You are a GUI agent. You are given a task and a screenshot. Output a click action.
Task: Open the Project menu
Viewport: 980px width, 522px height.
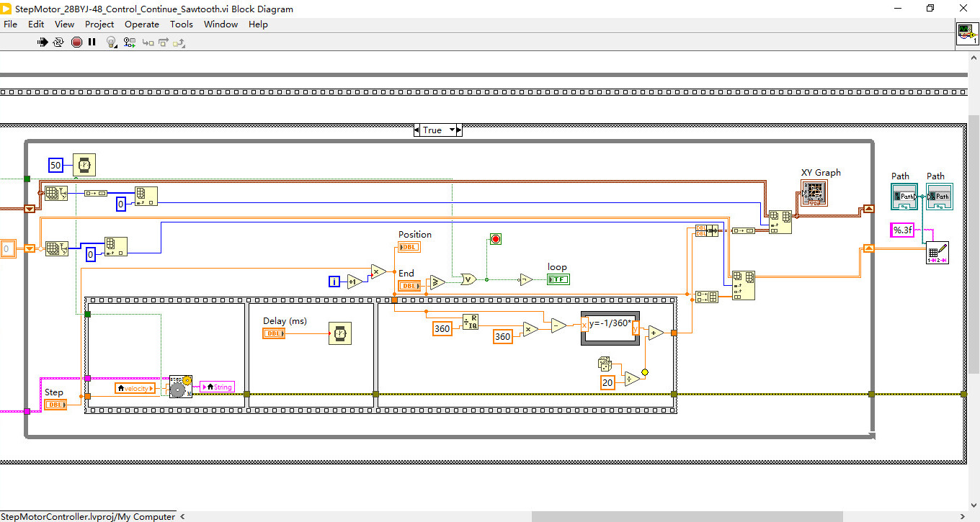[99, 24]
